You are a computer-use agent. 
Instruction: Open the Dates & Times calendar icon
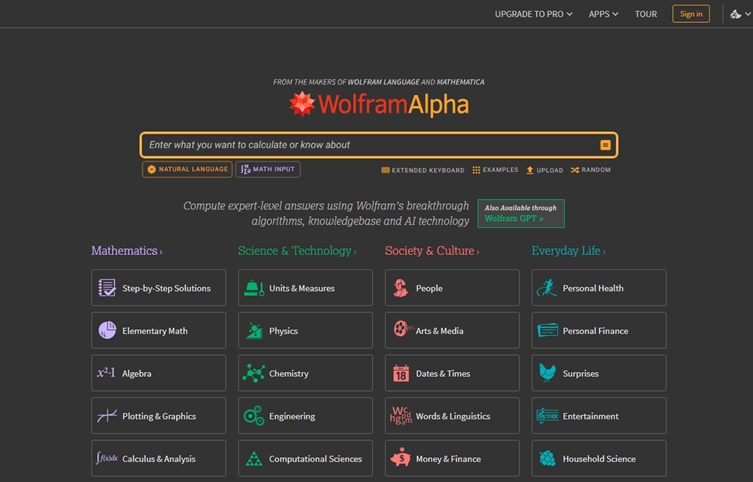(x=401, y=373)
